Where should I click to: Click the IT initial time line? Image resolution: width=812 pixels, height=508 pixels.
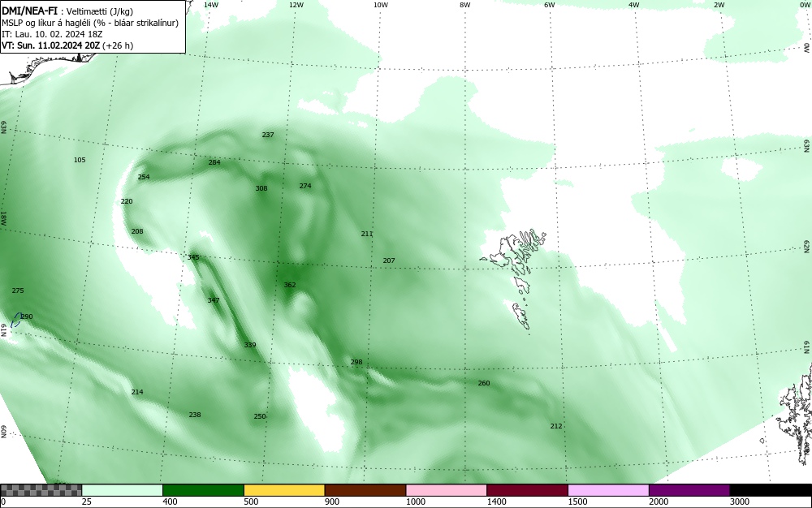tap(52, 34)
